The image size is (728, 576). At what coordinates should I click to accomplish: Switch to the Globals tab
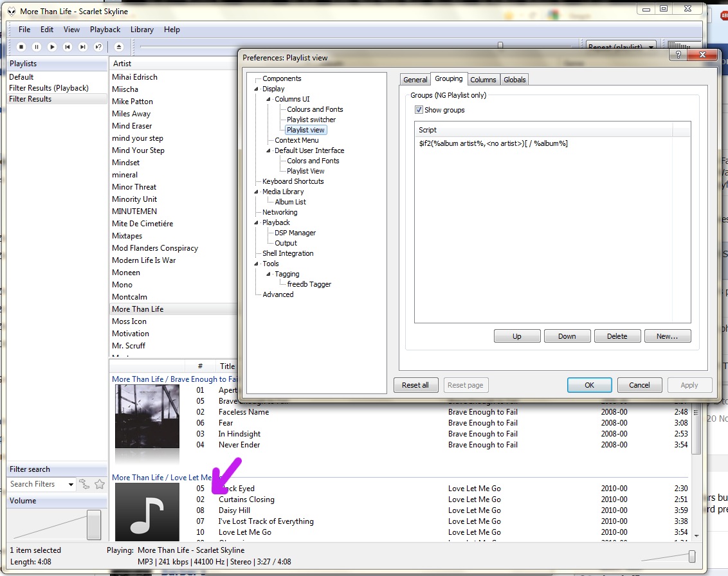[514, 80]
